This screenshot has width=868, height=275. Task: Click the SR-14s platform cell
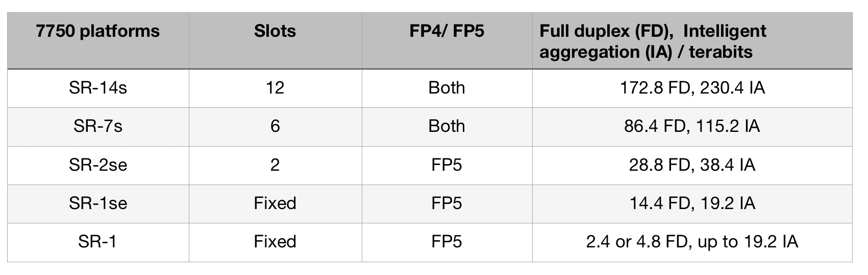[98, 88]
